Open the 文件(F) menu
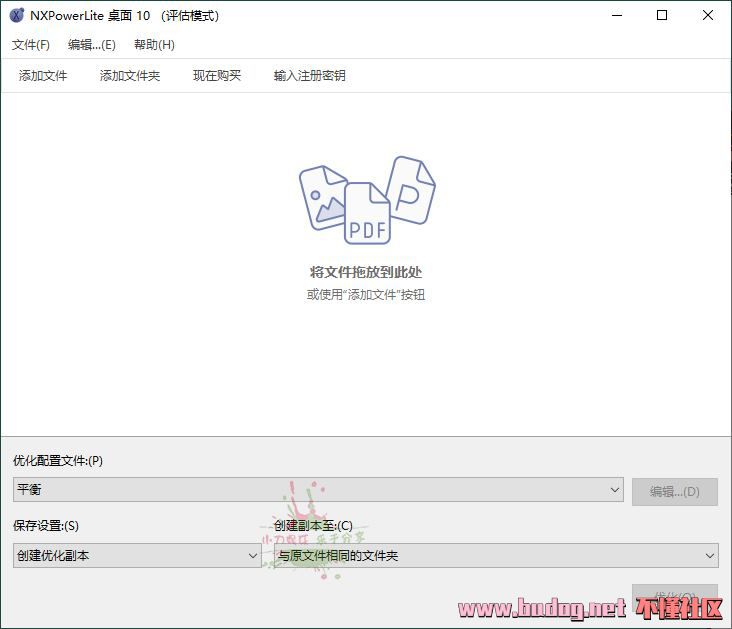732x629 pixels. tap(31, 45)
